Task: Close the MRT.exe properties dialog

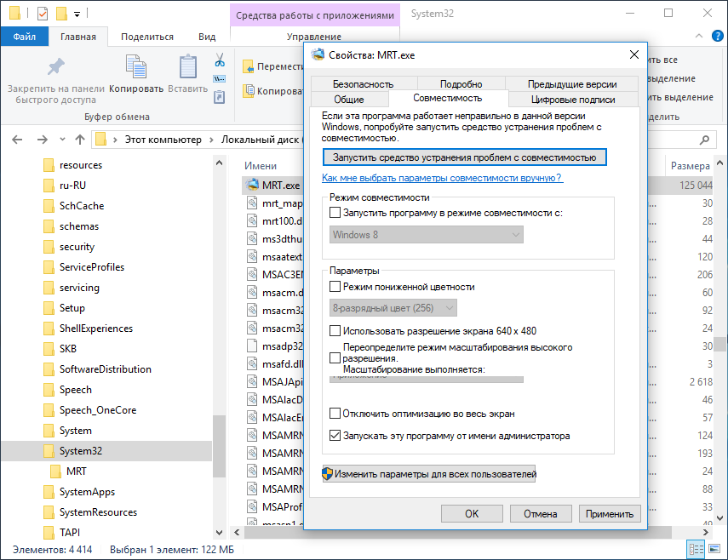Action: pyautogui.click(x=633, y=54)
